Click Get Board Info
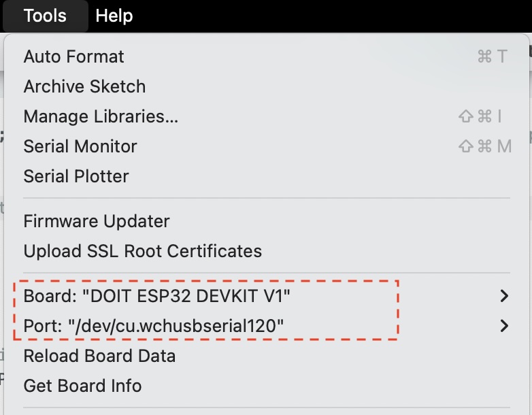The width and height of the screenshot is (532, 415). 82,386
